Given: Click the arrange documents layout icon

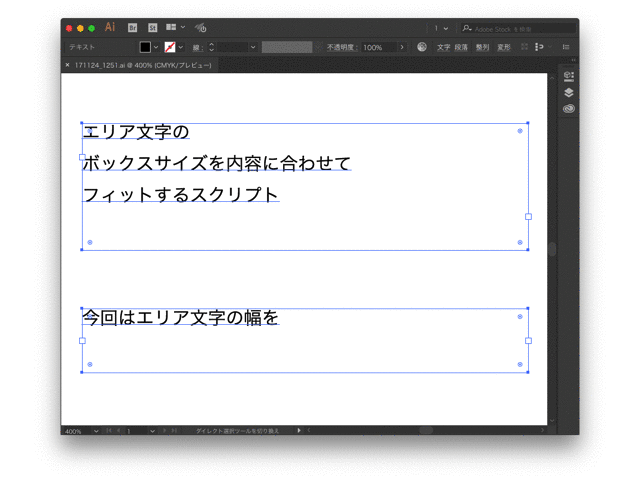Looking at the screenshot, I should pyautogui.click(x=171, y=27).
